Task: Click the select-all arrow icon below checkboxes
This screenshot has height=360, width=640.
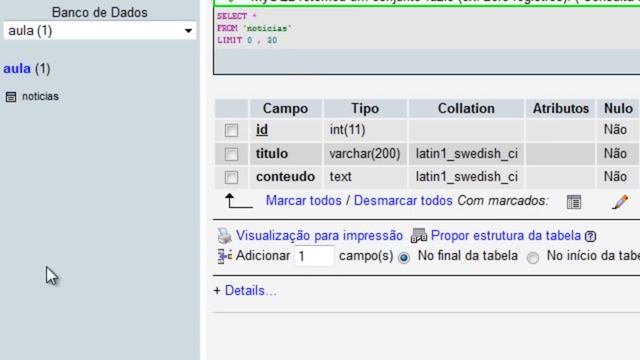Action: pos(238,201)
